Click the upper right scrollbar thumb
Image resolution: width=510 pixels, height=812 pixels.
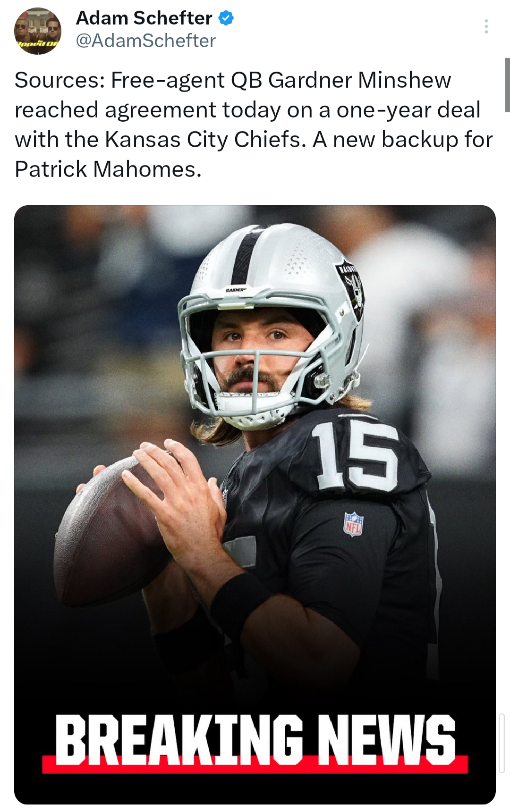(x=507, y=85)
